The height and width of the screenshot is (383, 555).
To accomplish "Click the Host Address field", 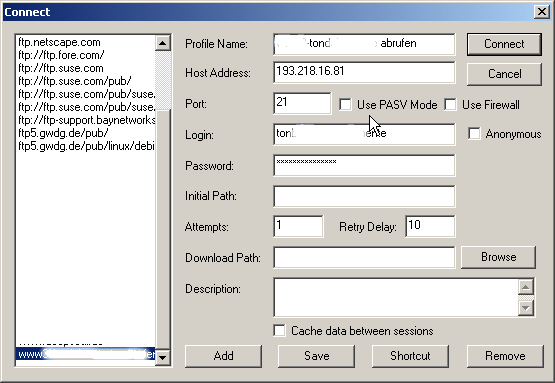I will coord(364,73).
